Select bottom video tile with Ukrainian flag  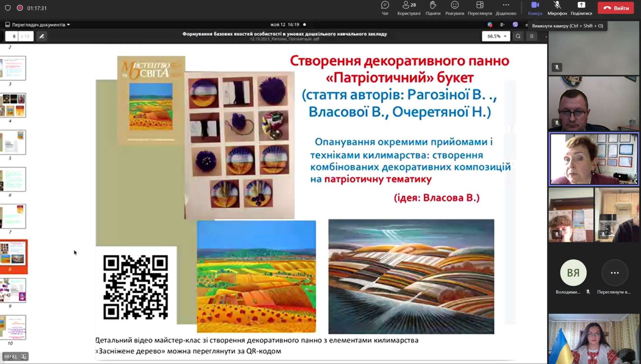(x=594, y=339)
